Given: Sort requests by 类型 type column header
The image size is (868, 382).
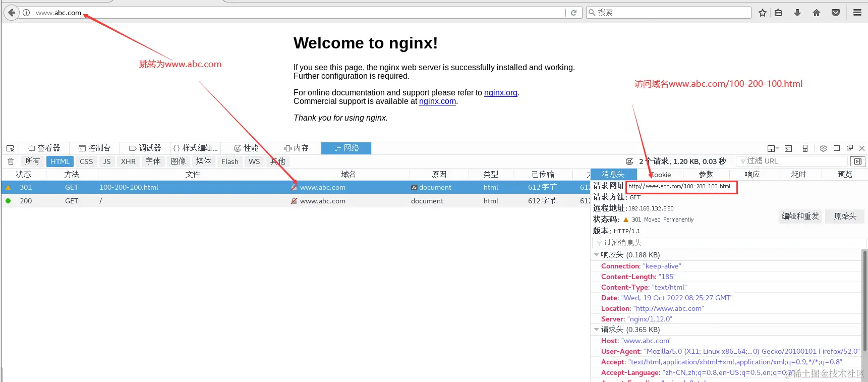Looking at the screenshot, I should [491, 175].
